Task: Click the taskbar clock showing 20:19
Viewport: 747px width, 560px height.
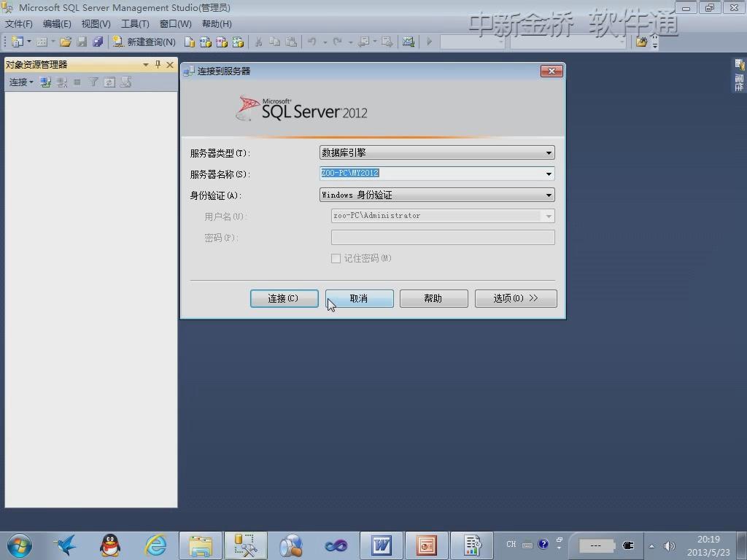Action: click(708, 545)
